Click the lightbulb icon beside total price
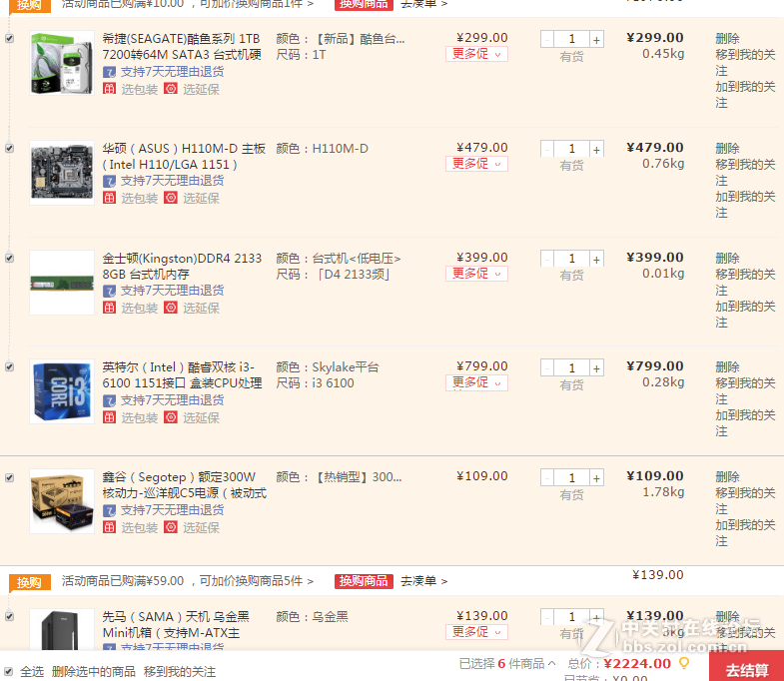Image resolution: width=784 pixels, height=681 pixels. click(683, 663)
